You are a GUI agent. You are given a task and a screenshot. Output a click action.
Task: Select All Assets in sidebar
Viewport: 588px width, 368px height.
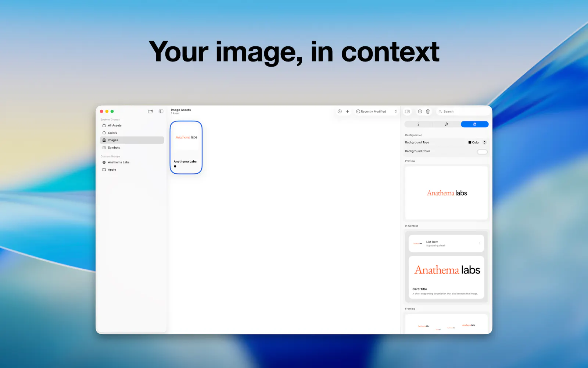pos(132,125)
